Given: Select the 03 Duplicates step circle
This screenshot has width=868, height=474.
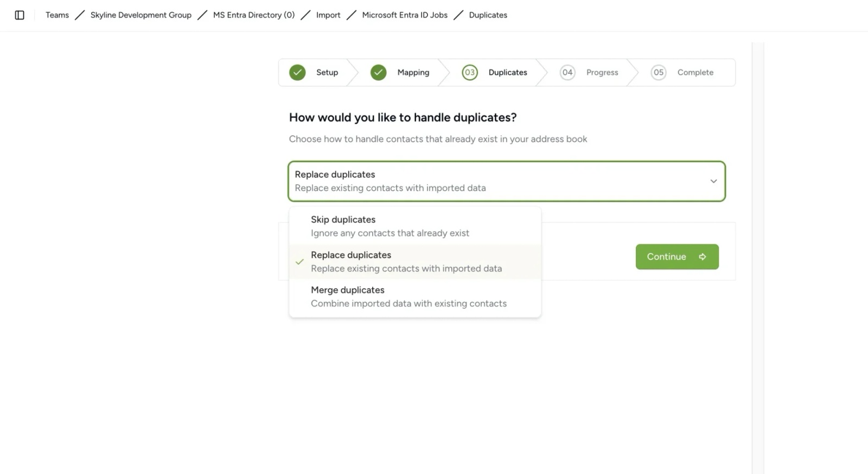Looking at the screenshot, I should click(470, 72).
